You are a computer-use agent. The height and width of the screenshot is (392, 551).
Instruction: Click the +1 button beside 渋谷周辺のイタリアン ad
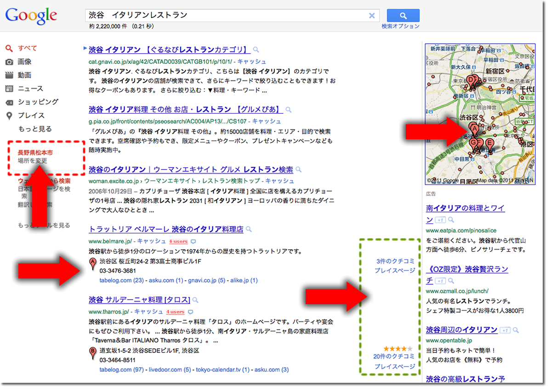coord(505,330)
